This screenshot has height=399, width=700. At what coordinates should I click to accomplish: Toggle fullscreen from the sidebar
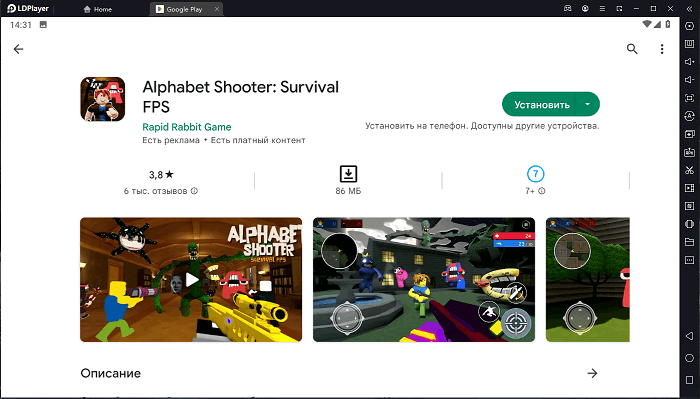(689, 98)
